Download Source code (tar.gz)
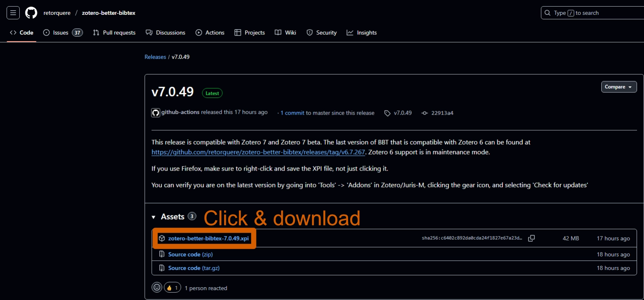Viewport: 644px width, 300px height. pyautogui.click(x=193, y=268)
